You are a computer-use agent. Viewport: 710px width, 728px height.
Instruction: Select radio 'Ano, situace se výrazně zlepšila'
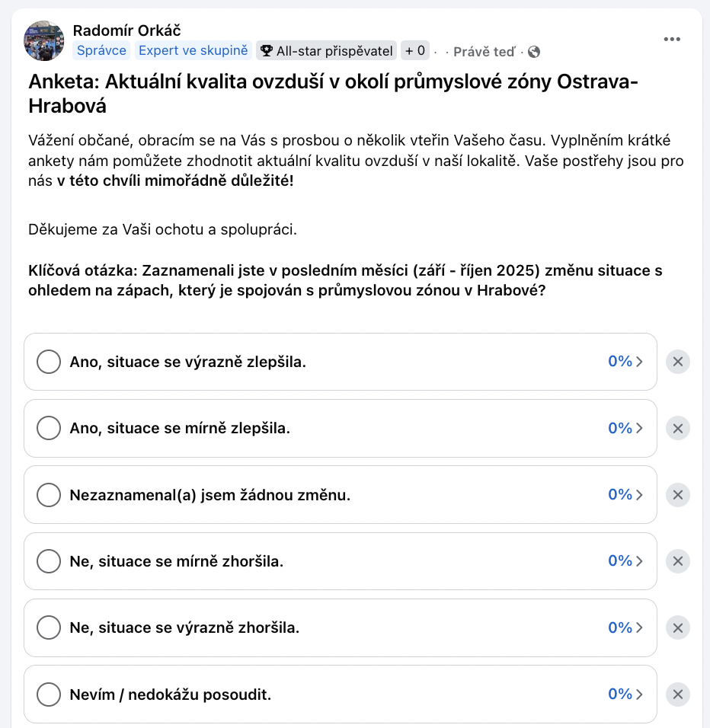tap(49, 362)
